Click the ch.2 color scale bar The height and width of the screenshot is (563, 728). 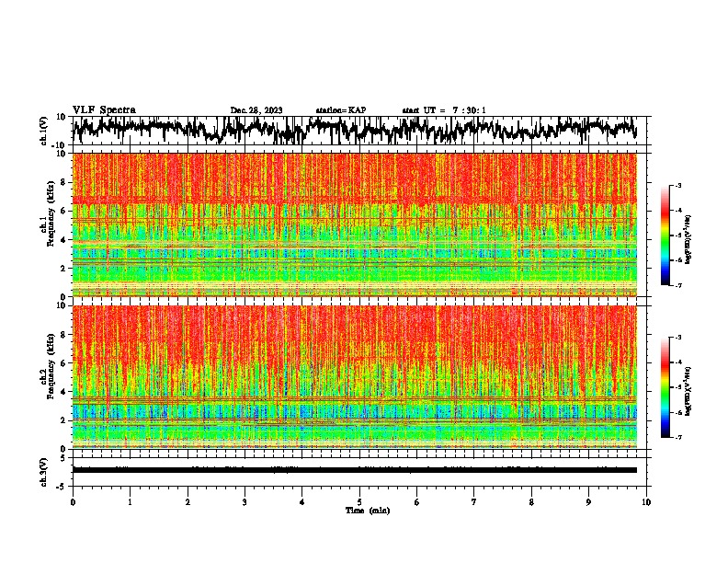click(x=665, y=387)
